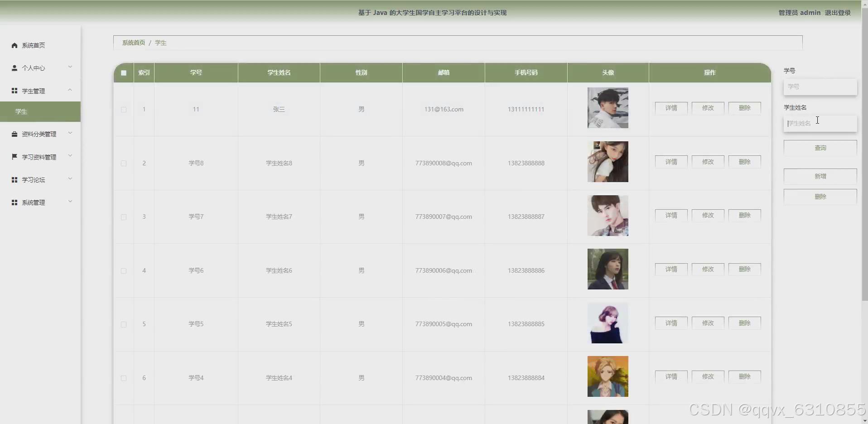Open avatar thumbnail of 学生姓名8

pyautogui.click(x=608, y=162)
